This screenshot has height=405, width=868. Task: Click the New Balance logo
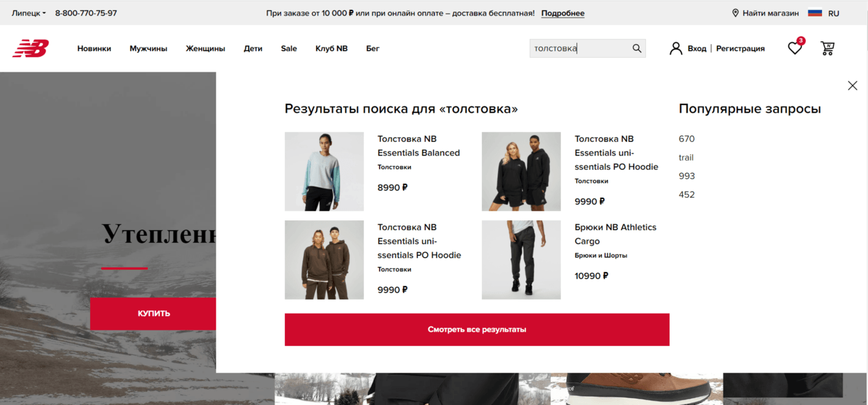click(30, 49)
